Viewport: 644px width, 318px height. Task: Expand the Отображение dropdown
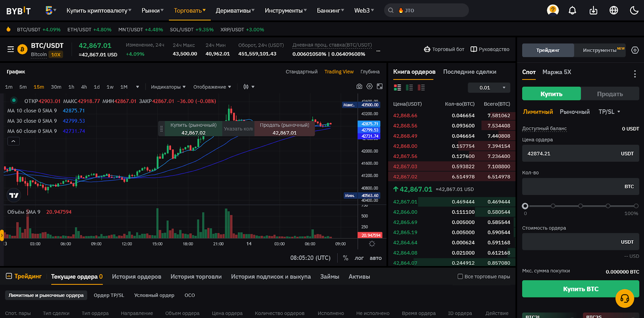213,87
